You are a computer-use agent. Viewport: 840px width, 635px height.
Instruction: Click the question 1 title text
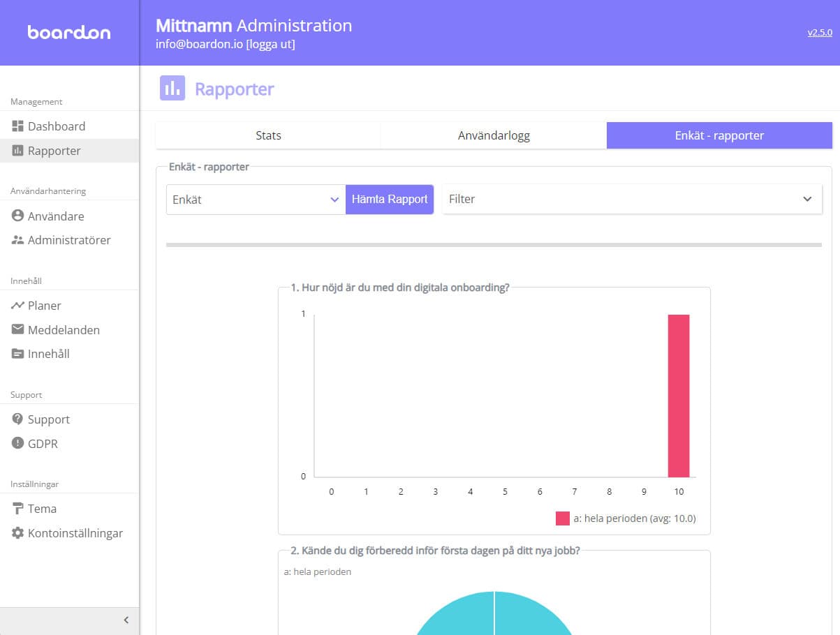tap(400, 287)
